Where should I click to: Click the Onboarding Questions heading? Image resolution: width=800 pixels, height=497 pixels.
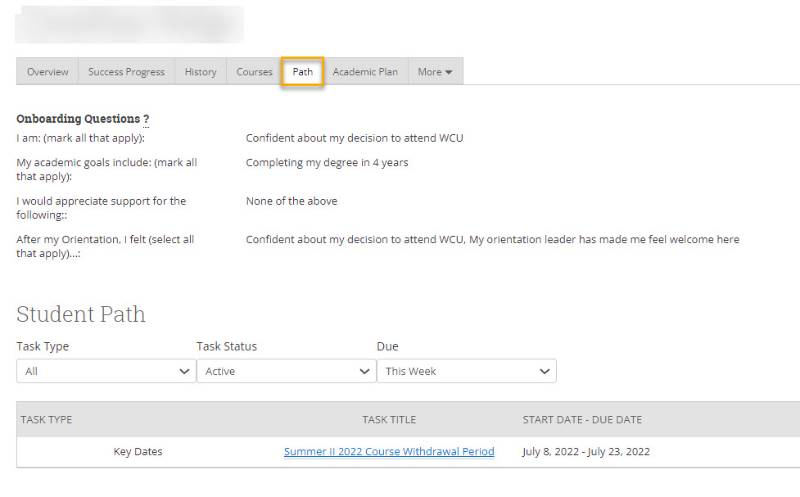tap(82, 119)
